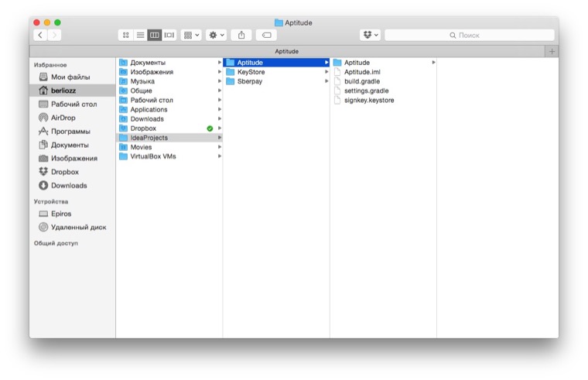Switch to column view
This screenshot has width=588, height=380.
(155, 35)
